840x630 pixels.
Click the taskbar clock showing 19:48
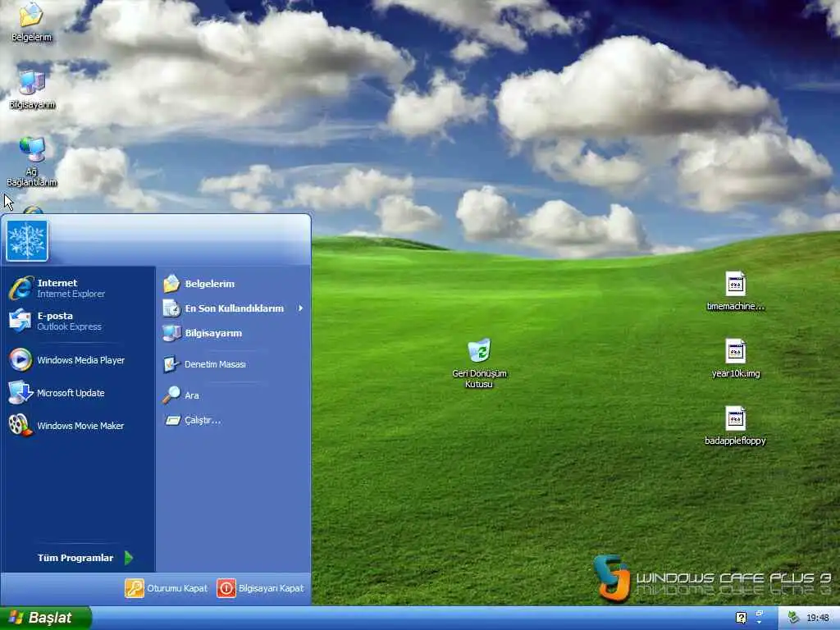click(818, 618)
